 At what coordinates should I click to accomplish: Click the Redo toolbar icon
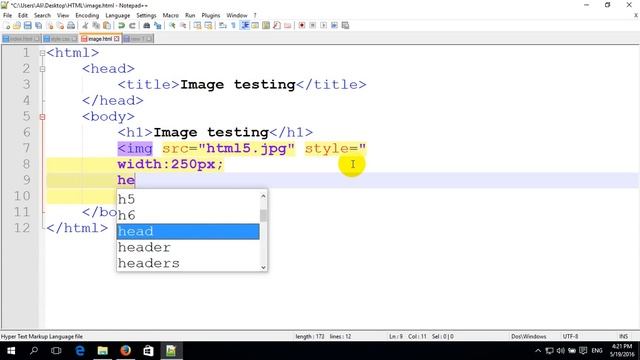[x=132, y=25]
